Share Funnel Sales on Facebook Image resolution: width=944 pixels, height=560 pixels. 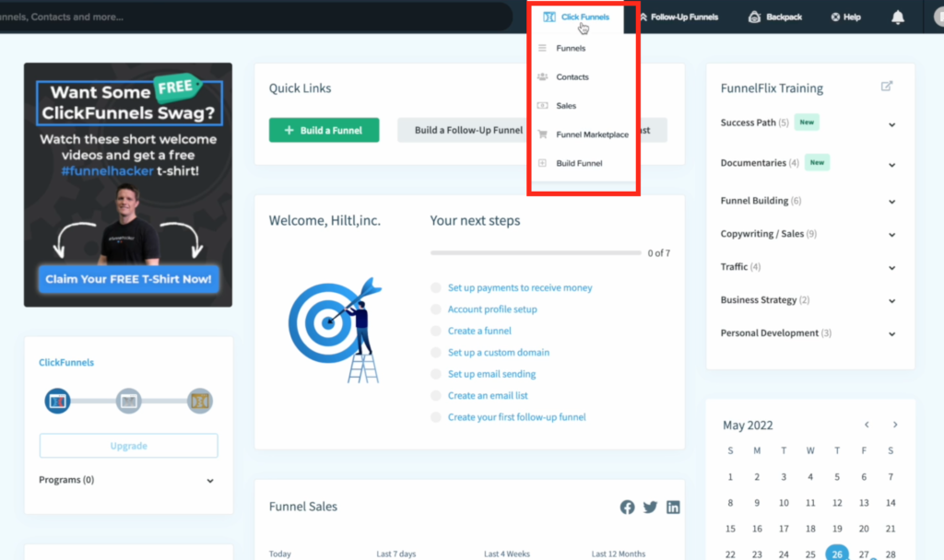(x=627, y=507)
